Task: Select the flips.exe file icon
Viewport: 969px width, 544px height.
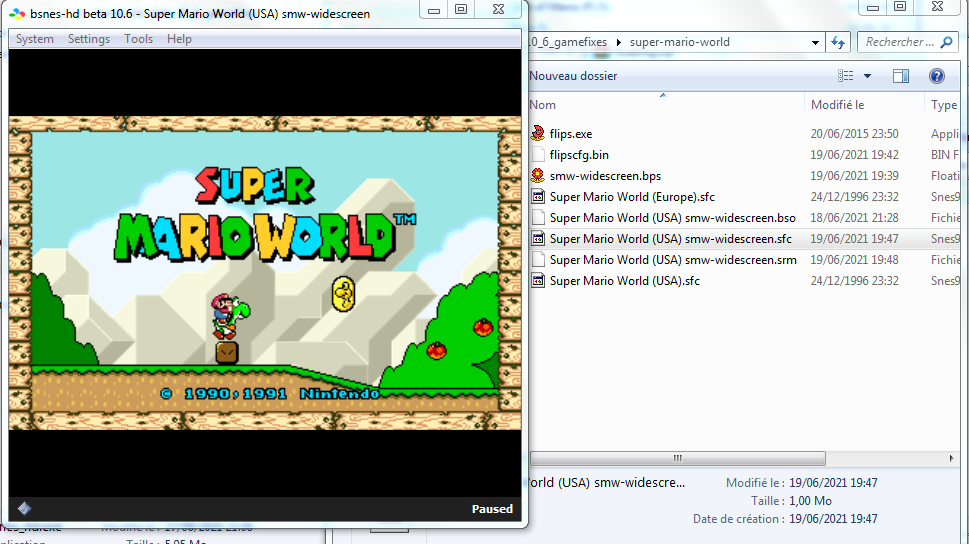Action: (x=538, y=134)
